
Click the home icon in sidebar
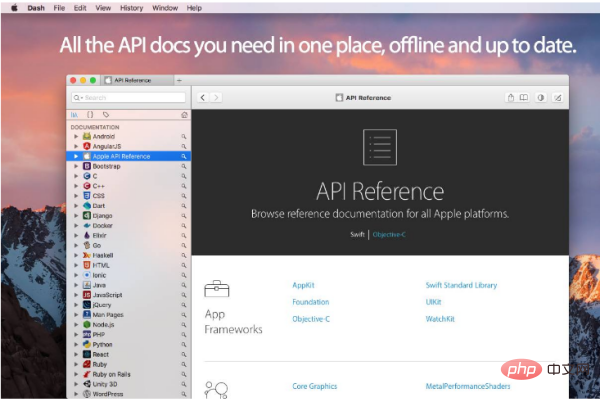click(x=184, y=115)
